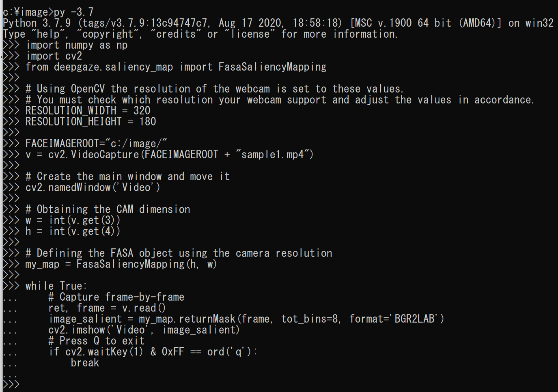Click the 'my_map = FasaSaliencyMapping(h, w)' line
558x392 pixels.
pyautogui.click(x=121, y=264)
